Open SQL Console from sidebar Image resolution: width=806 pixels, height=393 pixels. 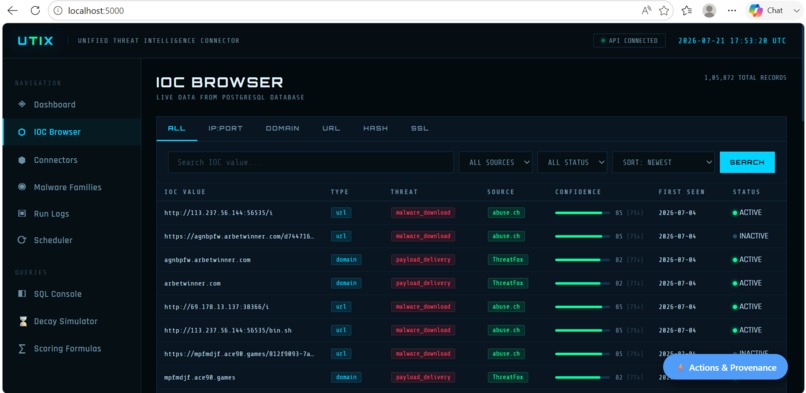[58, 294]
